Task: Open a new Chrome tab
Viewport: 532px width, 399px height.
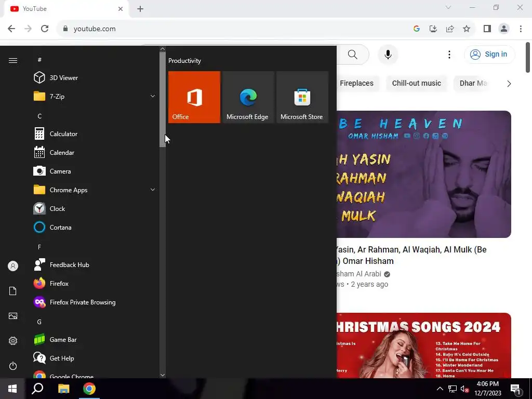Action: 140,9
